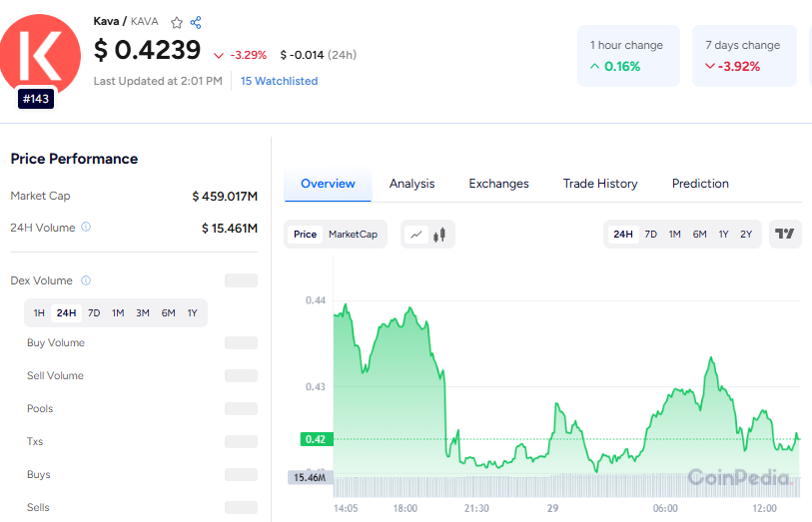Screen dimensions: 812x522
Task: Open info icon beside 24H Volume
Action: tap(86, 227)
